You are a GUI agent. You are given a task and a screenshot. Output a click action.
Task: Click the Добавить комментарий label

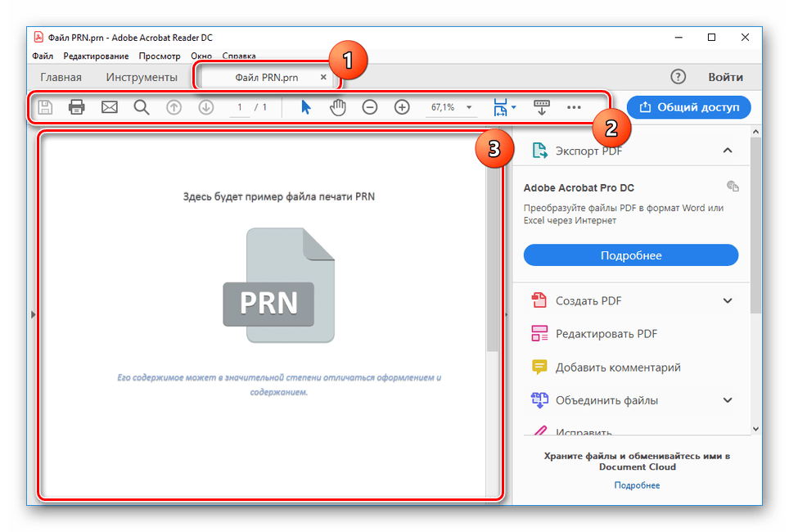[x=618, y=367]
